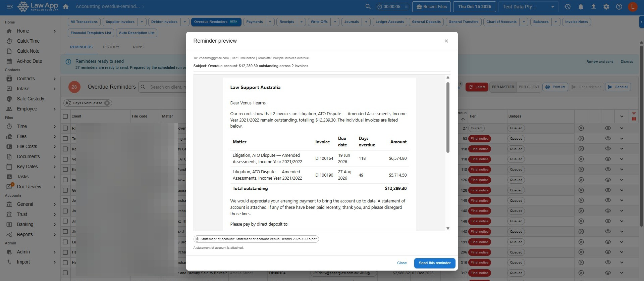Click the upload icon in header
This screenshot has width=644, height=281.
coord(593,7)
